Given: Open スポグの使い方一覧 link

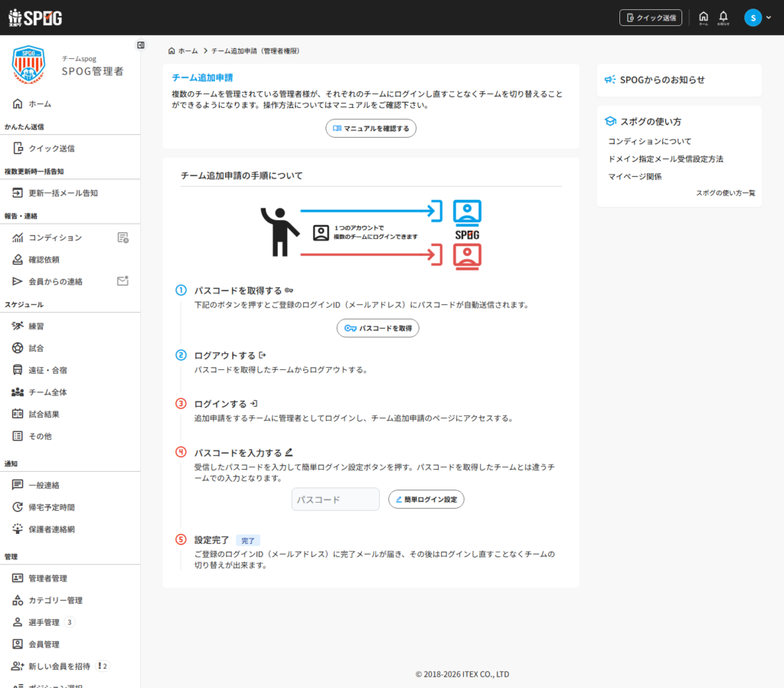Looking at the screenshot, I should click(726, 192).
